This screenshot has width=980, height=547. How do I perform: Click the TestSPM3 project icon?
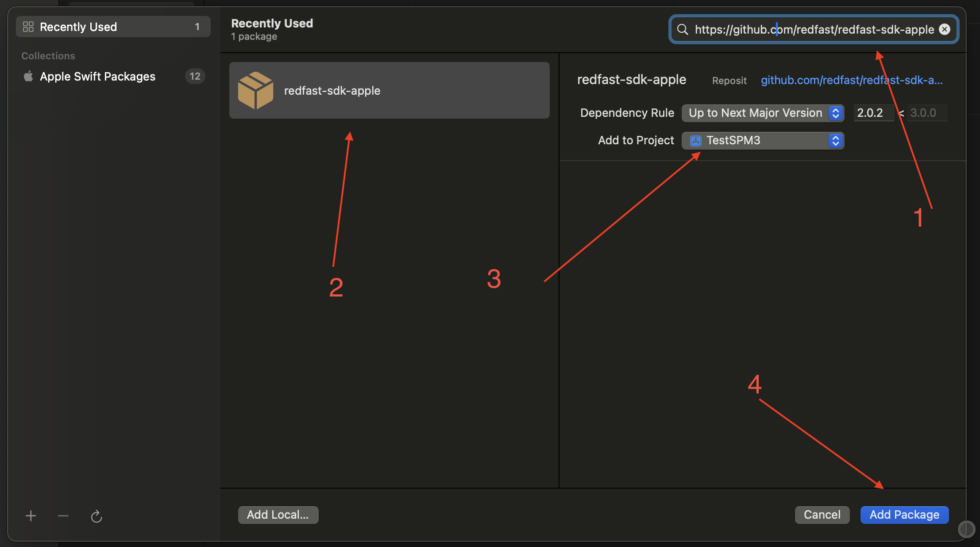696,141
